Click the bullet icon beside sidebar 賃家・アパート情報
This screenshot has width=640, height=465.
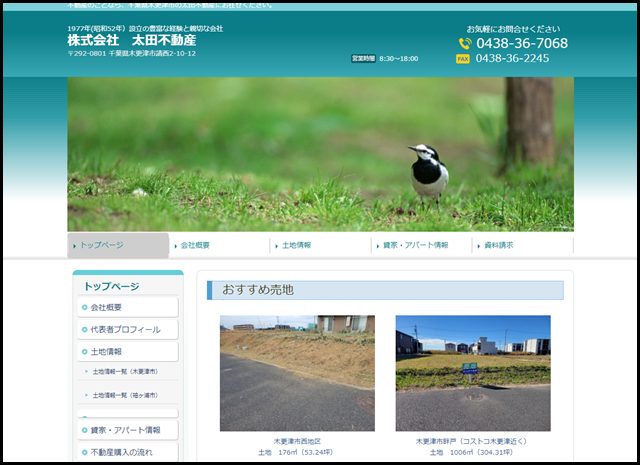pyautogui.click(x=85, y=430)
